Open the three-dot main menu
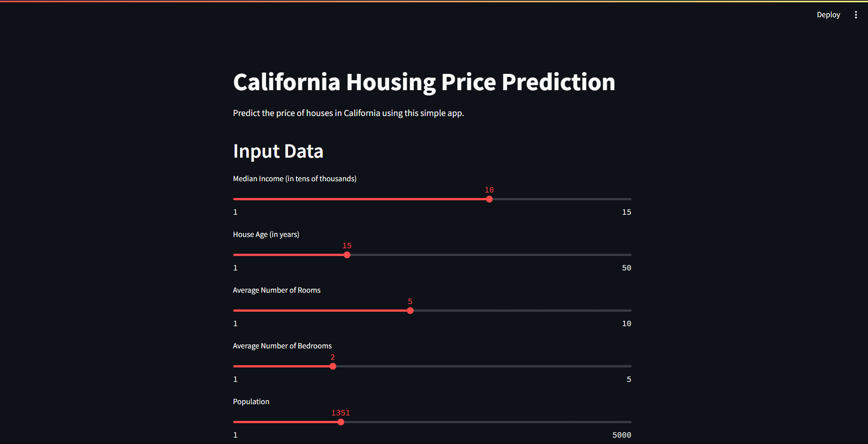This screenshot has width=868, height=444. pyautogui.click(x=856, y=15)
